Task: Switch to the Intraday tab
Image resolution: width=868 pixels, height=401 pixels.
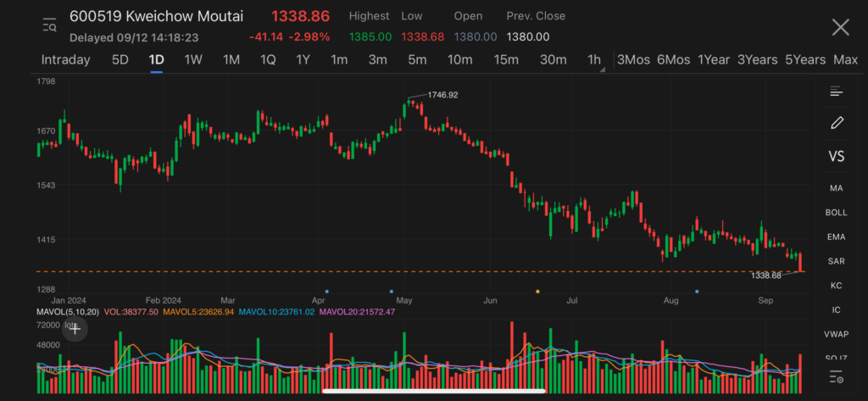Action: point(65,59)
